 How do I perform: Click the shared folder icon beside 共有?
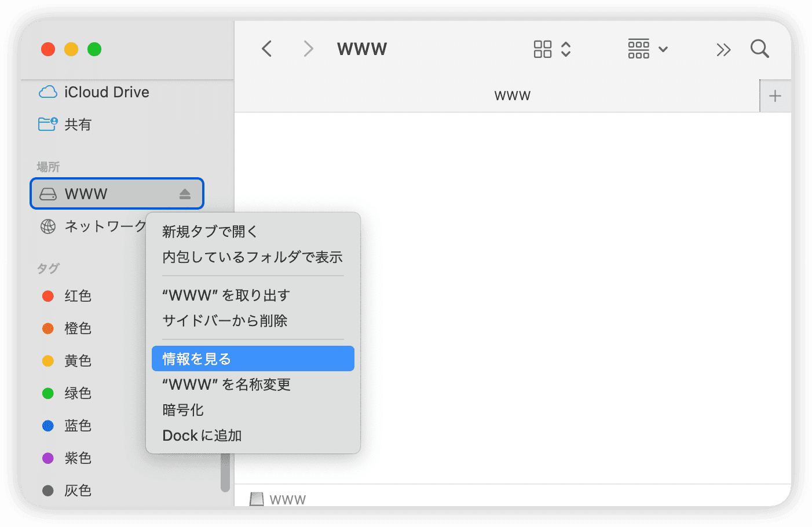point(48,124)
